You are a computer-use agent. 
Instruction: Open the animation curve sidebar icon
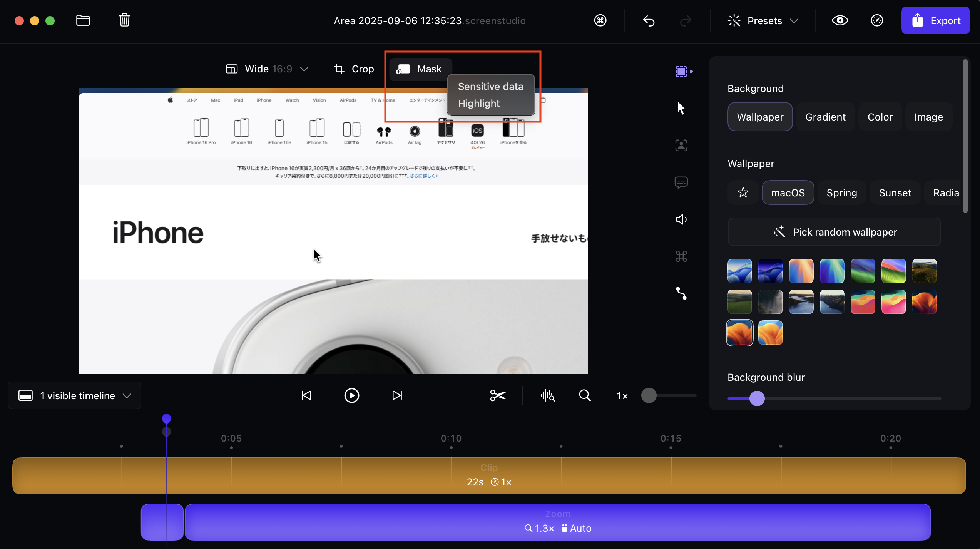(x=681, y=293)
